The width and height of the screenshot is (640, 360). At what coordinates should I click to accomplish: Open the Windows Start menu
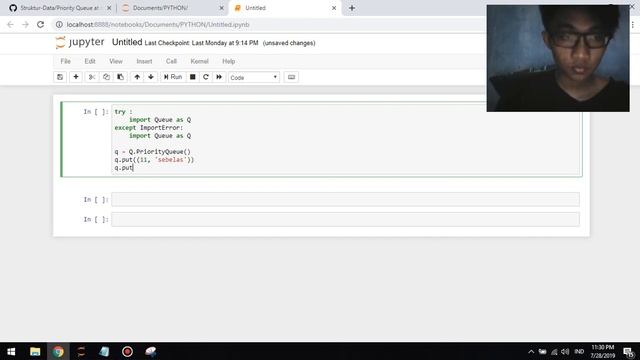[x=11, y=351]
